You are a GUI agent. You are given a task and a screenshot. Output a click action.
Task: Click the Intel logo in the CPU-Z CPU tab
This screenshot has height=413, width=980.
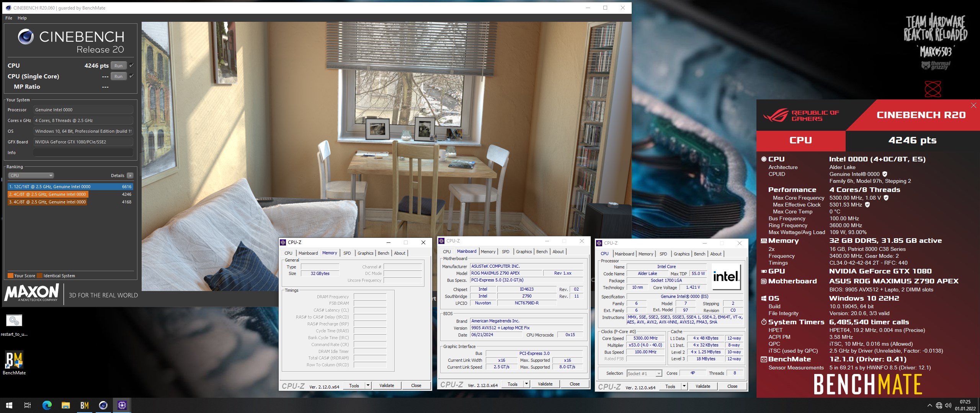(726, 276)
